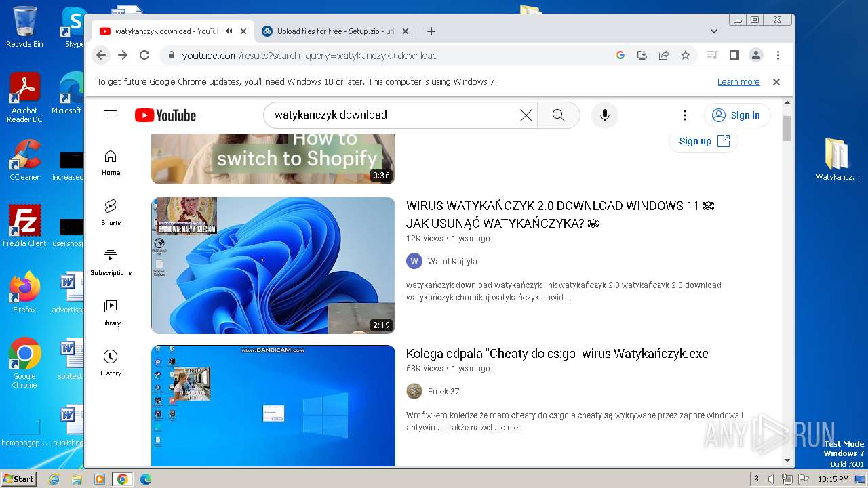
Task: Open Microsoft Edge from the taskbar
Action: point(146,479)
